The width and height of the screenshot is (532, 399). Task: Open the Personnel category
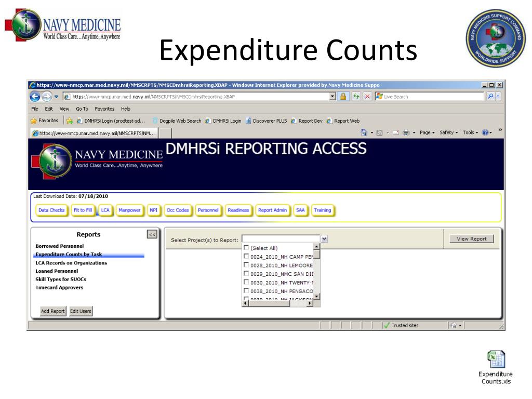point(208,210)
